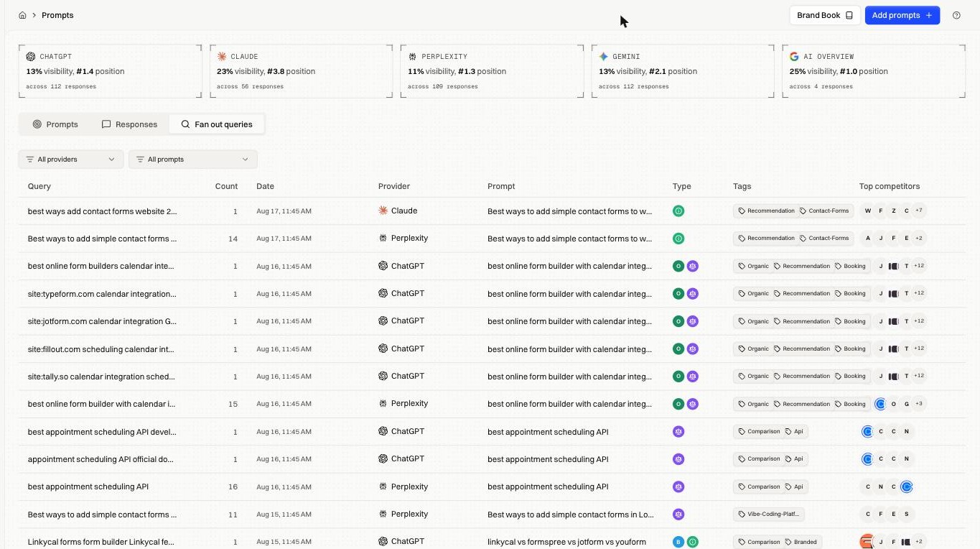
Task: Sort by the Date column header
Action: (265, 186)
